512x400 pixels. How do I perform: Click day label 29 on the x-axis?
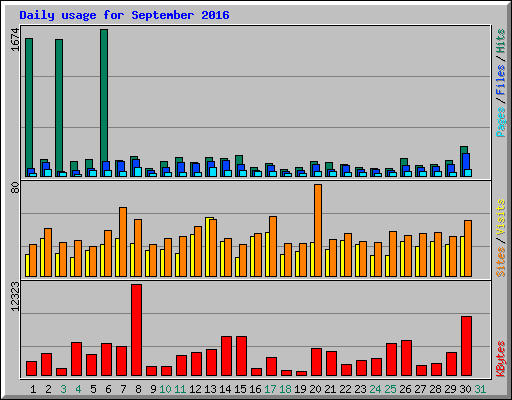pyautogui.click(x=450, y=389)
